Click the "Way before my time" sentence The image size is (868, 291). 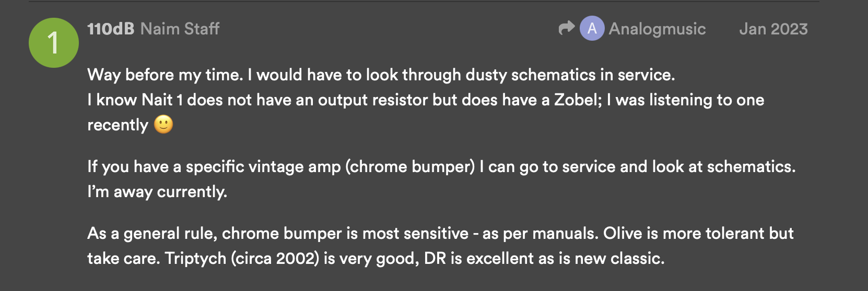click(x=166, y=75)
